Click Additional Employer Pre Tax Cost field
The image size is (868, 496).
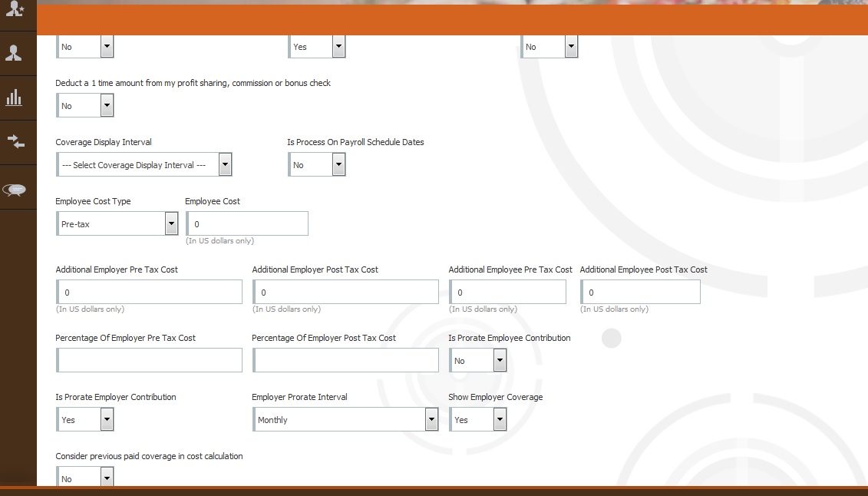(x=149, y=292)
